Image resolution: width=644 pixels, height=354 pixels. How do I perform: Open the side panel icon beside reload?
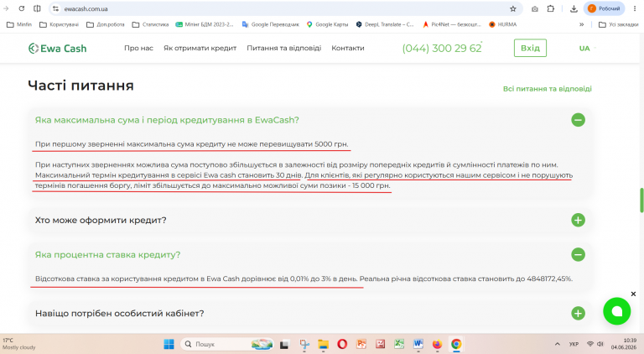pyautogui.click(x=37, y=8)
